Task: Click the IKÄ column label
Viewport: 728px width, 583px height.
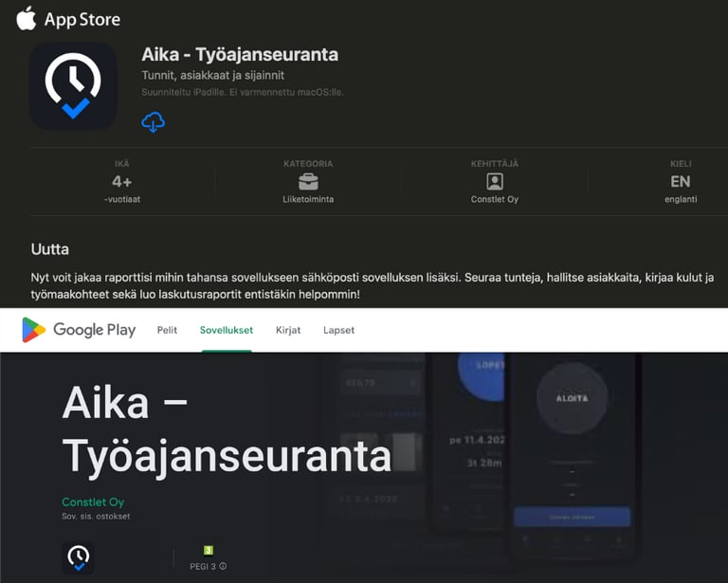Action: pos(122,164)
